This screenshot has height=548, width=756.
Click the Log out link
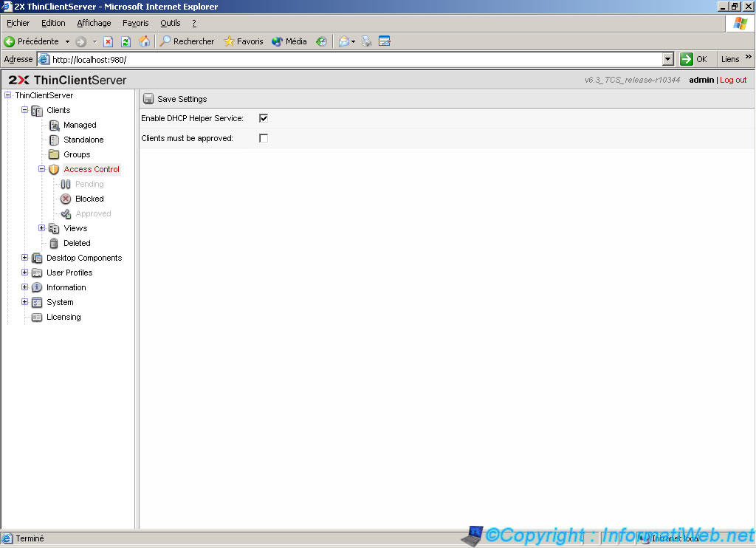(x=733, y=80)
